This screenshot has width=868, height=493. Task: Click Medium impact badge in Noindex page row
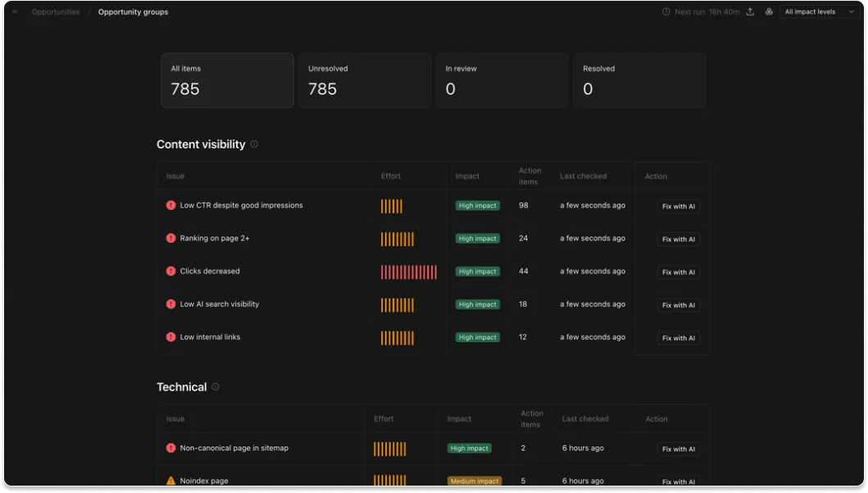click(x=475, y=481)
